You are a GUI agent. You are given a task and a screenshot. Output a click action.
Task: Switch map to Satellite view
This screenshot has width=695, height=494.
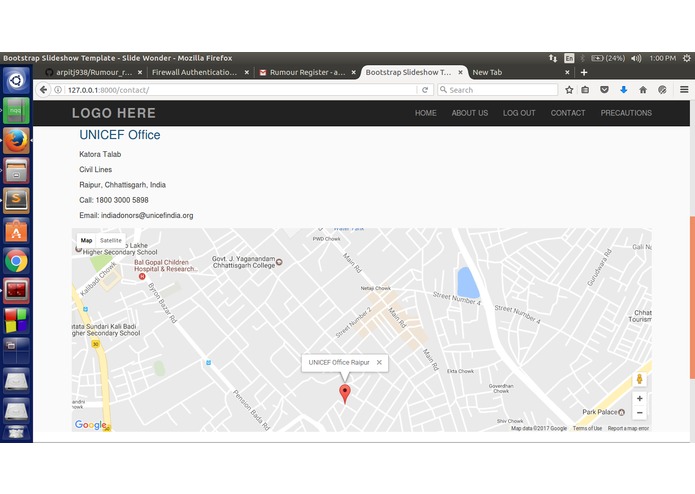tap(111, 240)
